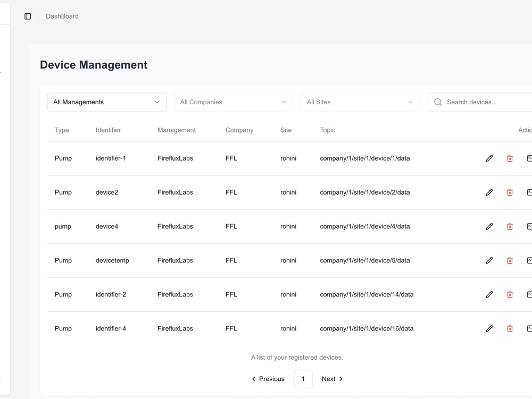This screenshot has width=532, height=399.
Task: Click topic company/1/site/1/device/1/data
Action: [365, 159]
